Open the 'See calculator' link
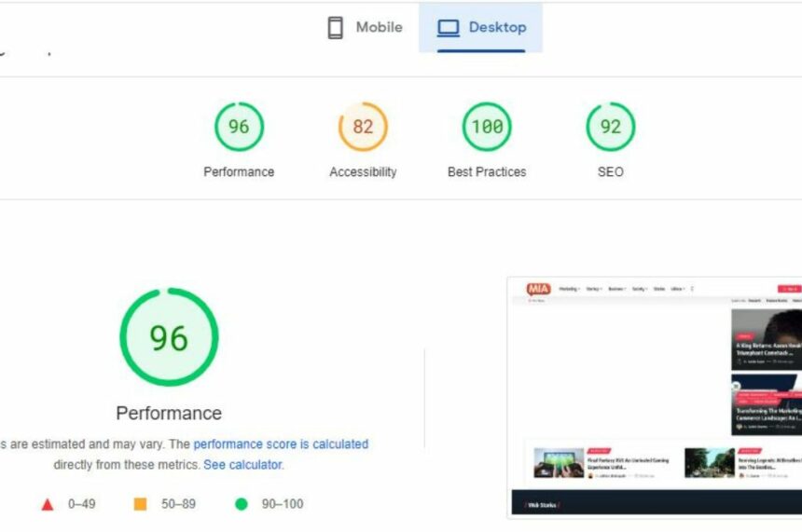This screenshot has width=802, height=532. pyautogui.click(x=242, y=464)
